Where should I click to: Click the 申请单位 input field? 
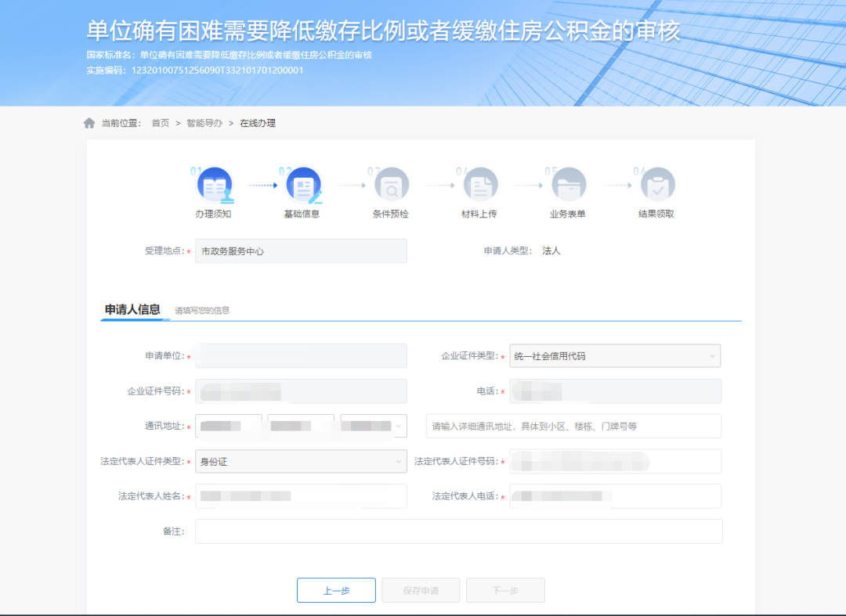301,355
